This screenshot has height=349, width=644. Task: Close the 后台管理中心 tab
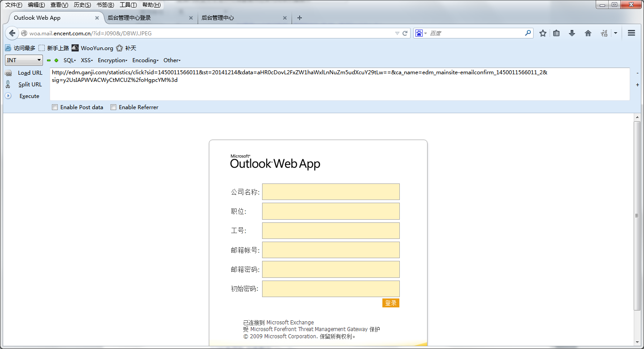[285, 18]
